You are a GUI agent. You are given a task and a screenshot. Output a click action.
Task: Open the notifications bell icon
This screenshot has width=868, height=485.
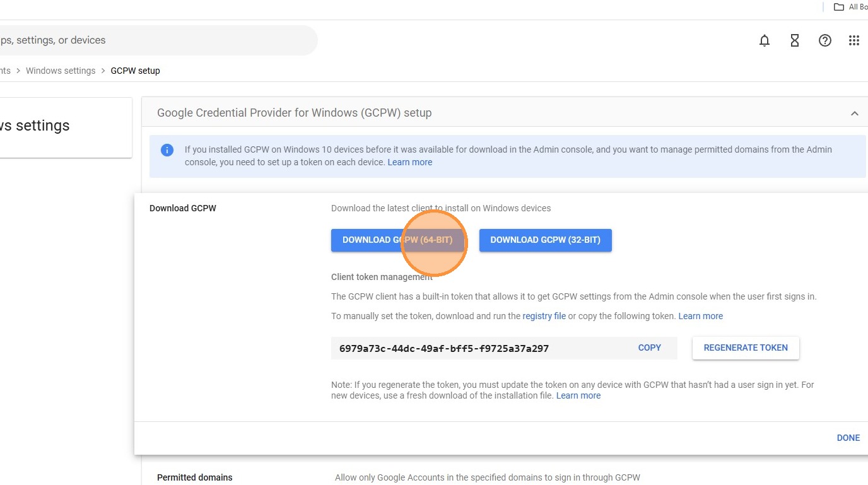[x=765, y=40]
